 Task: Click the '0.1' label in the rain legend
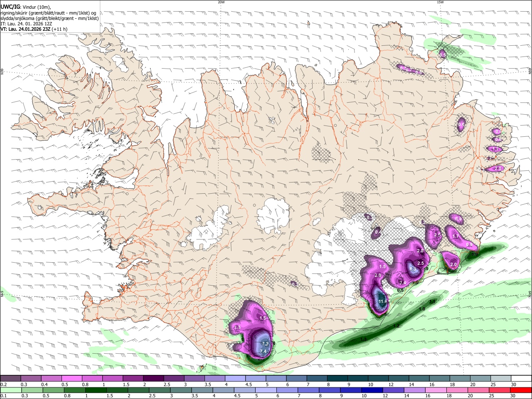3,396
